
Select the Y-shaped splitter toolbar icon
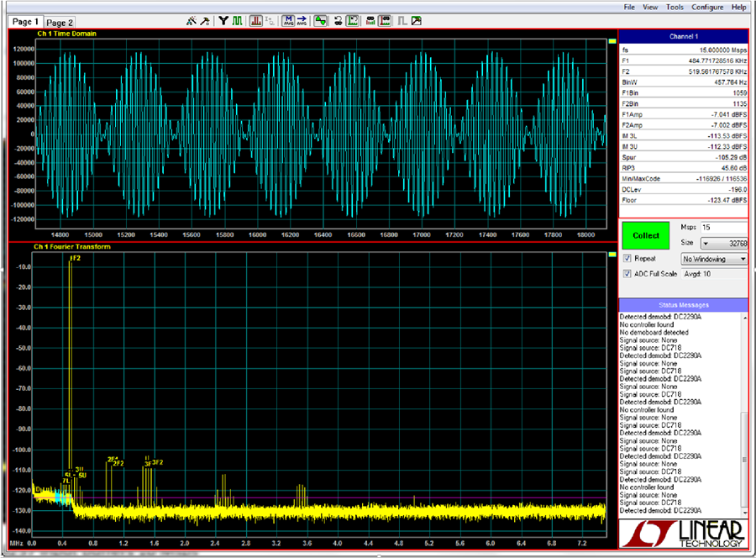pyautogui.click(x=223, y=21)
